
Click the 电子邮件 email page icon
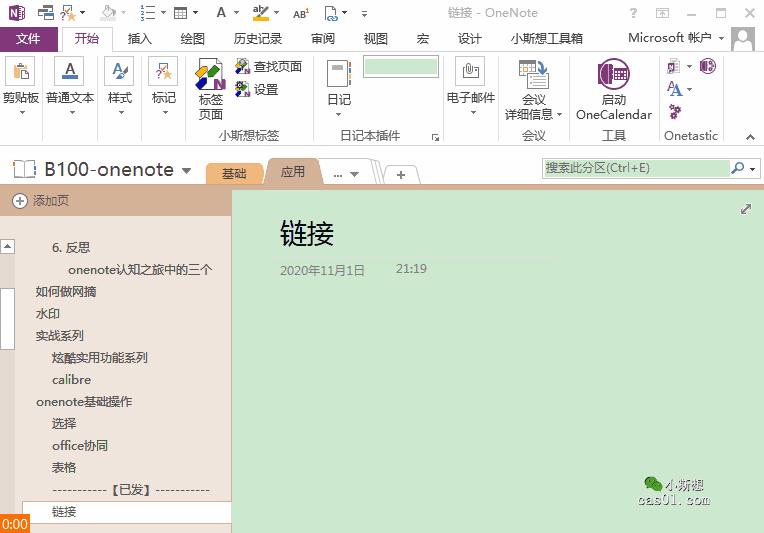(x=470, y=71)
